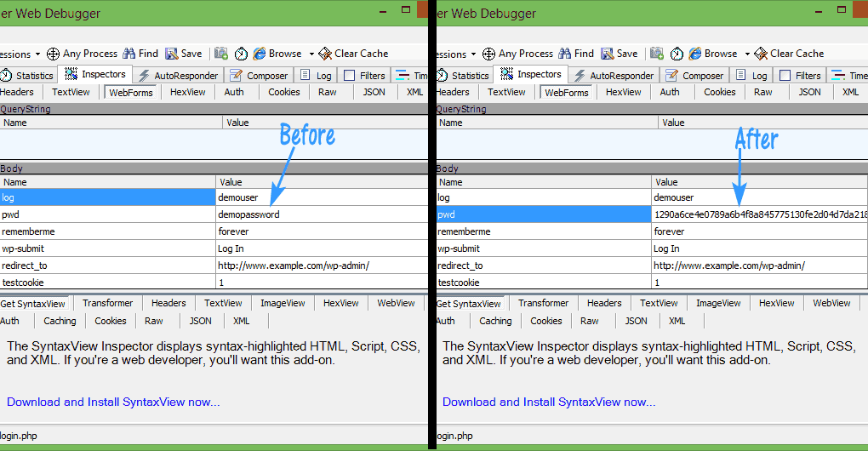
Task: Click Download and Install SyntaxView link, right window
Action: click(x=549, y=402)
